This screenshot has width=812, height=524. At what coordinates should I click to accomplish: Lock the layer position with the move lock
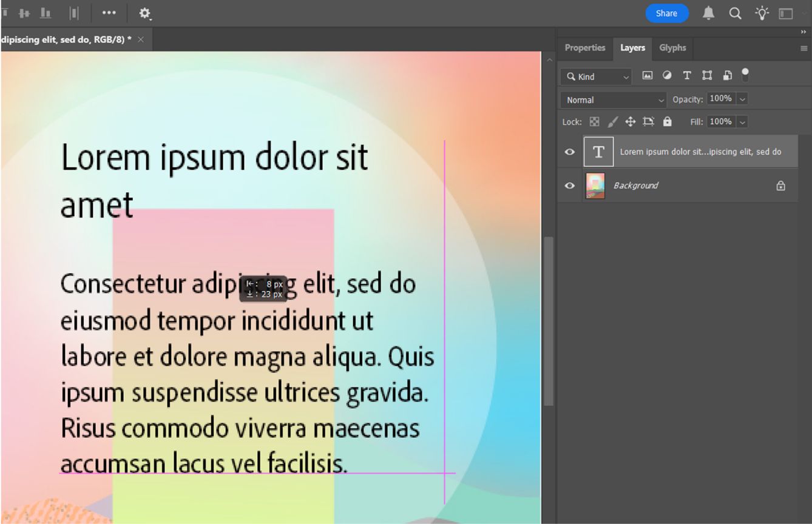click(x=630, y=121)
